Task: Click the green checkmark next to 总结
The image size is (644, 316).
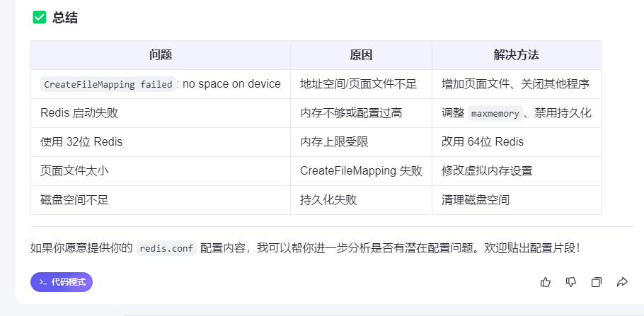Action: tap(40, 17)
